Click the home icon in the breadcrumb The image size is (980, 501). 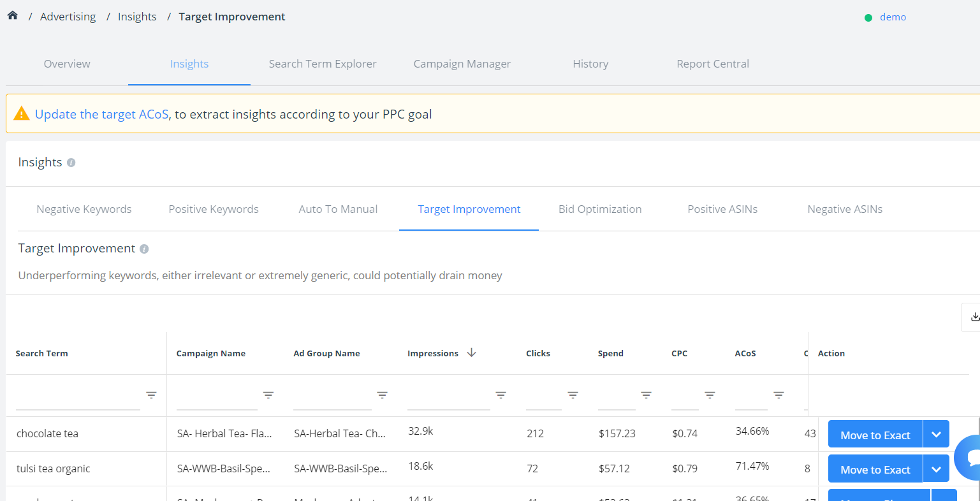pos(12,15)
